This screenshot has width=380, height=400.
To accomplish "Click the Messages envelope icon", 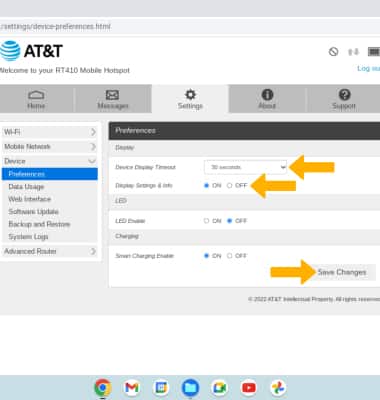I will (x=112, y=95).
